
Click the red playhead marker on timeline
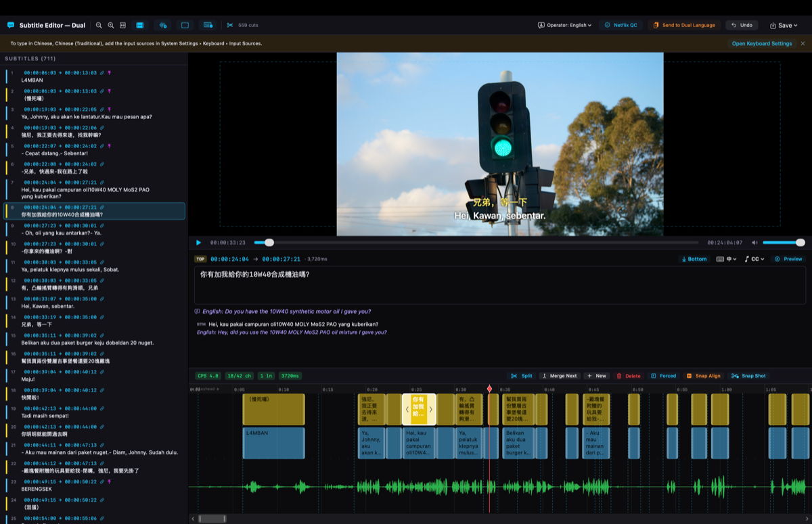489,389
